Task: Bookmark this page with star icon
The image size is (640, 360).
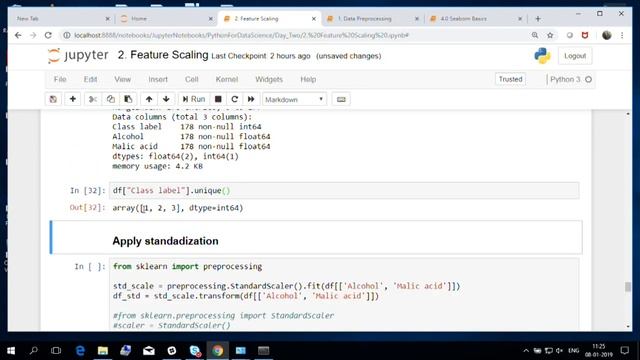Action: (550, 36)
